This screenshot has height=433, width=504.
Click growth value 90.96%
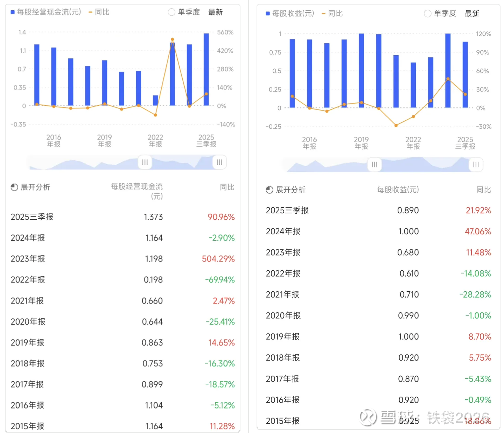[x=221, y=217]
